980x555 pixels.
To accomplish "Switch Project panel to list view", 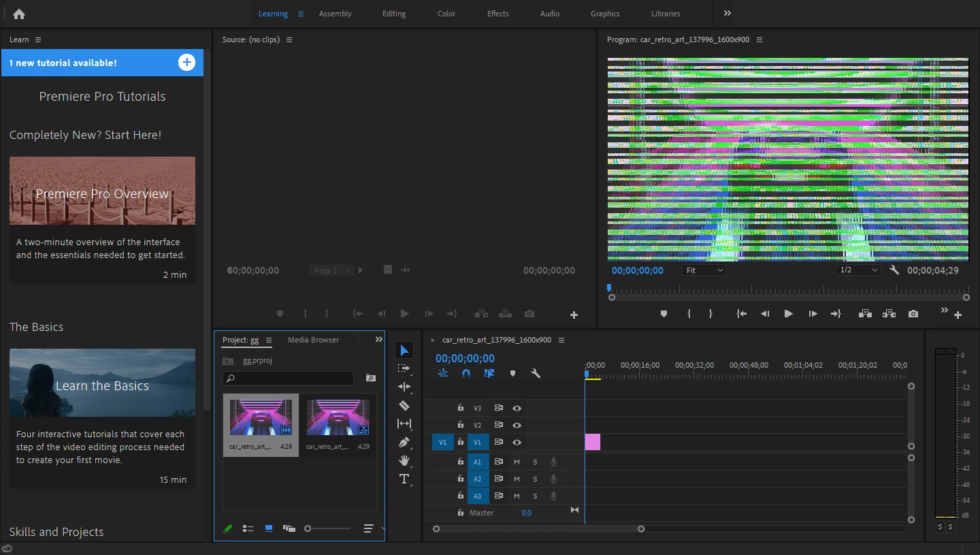I will 248,528.
